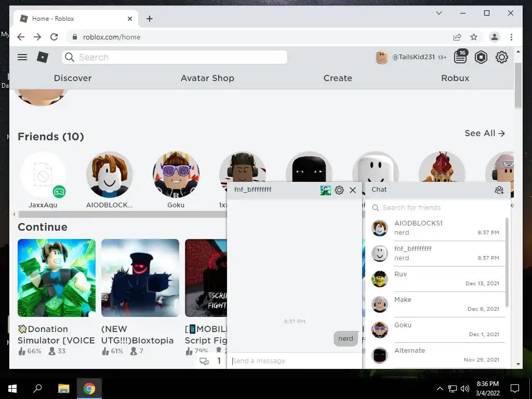The image size is (532, 399).
Task: Click the chat list scrollbar
Action: [x=507, y=262]
